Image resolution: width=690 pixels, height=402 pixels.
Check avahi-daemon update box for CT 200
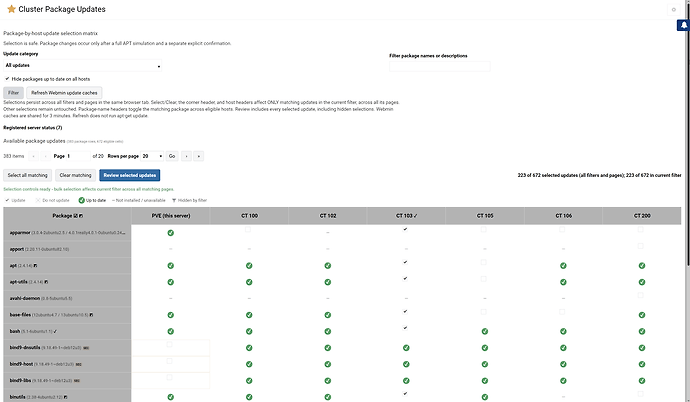641,295
